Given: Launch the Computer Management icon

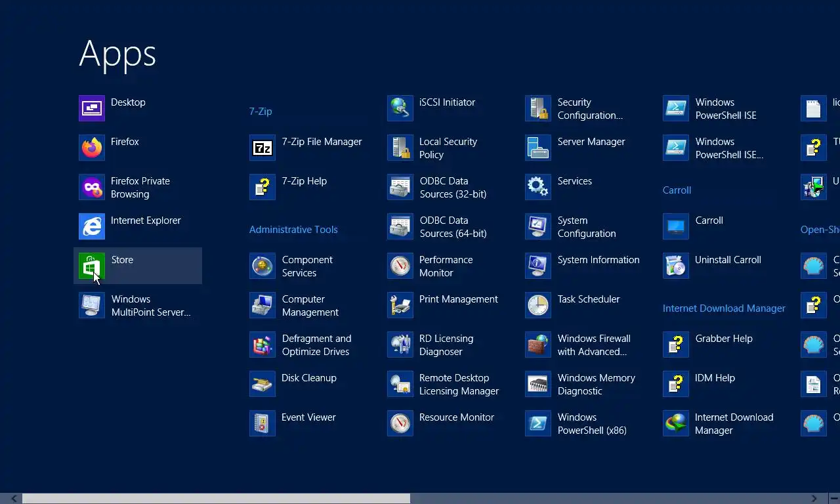Looking at the screenshot, I should 262,305.
